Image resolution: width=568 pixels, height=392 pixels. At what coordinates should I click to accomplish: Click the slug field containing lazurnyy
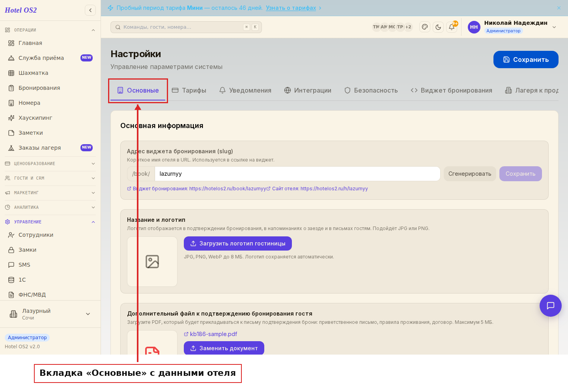pyautogui.click(x=297, y=174)
